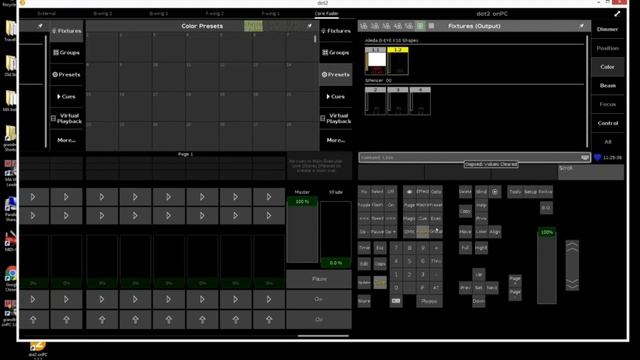Click the Page + key
640x360 pixels.
point(515,281)
